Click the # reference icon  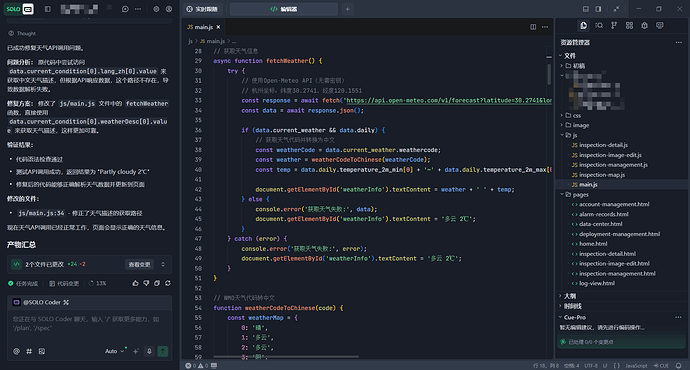click(29, 351)
